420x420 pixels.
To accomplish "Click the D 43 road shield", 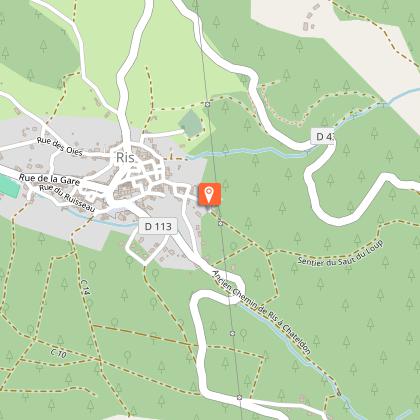I will pos(323,136).
